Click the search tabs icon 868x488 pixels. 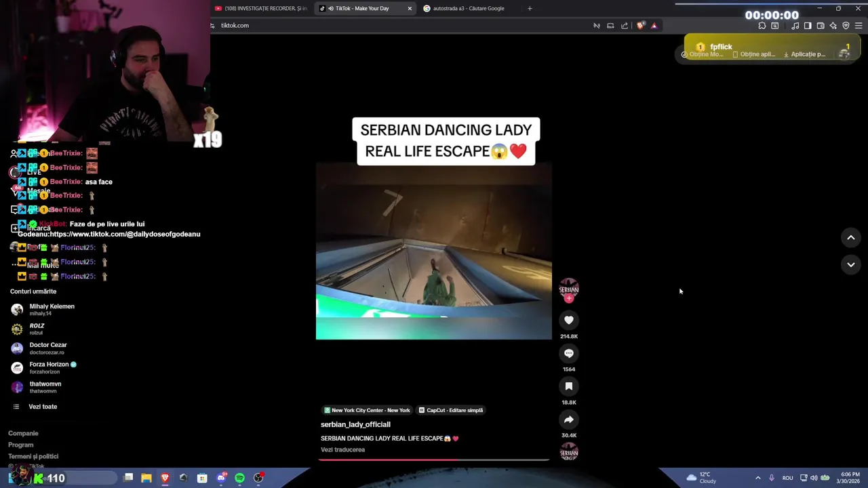[775, 26]
